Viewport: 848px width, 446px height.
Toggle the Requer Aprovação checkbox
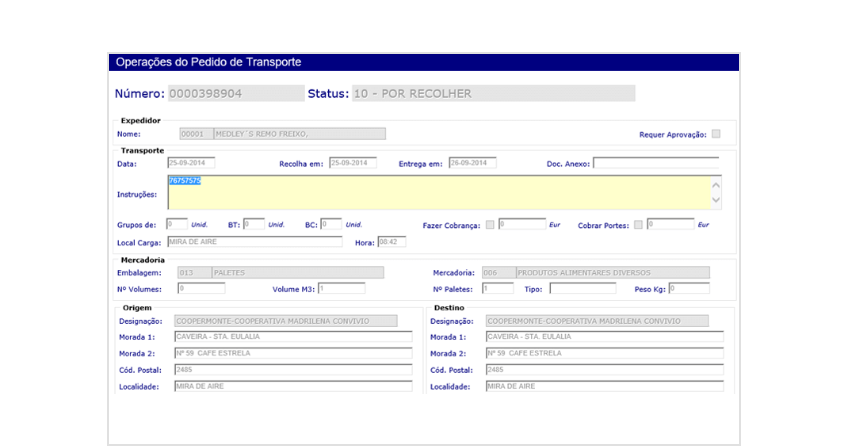716,134
